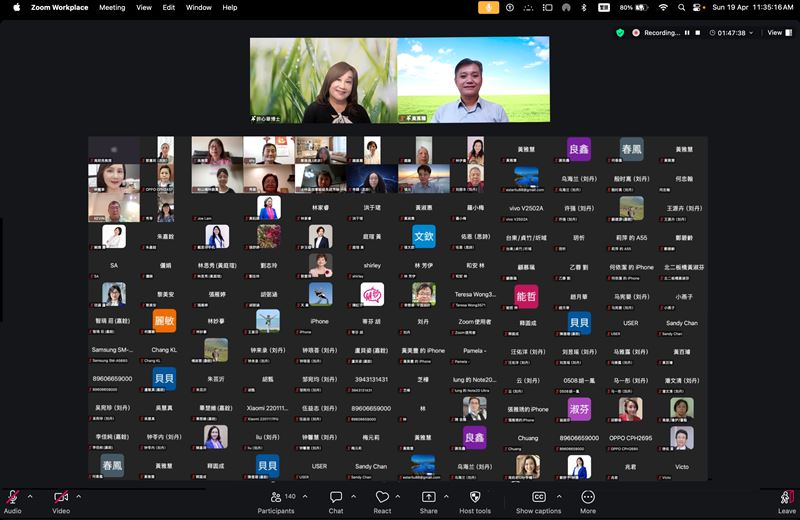Pause the recording
This screenshot has height=520, width=800.
(687, 33)
